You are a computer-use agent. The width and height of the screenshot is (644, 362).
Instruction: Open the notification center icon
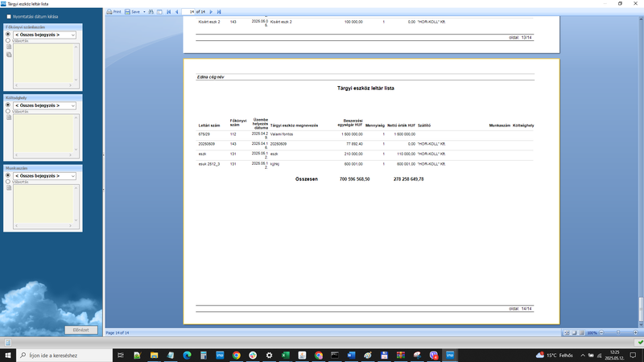634,356
